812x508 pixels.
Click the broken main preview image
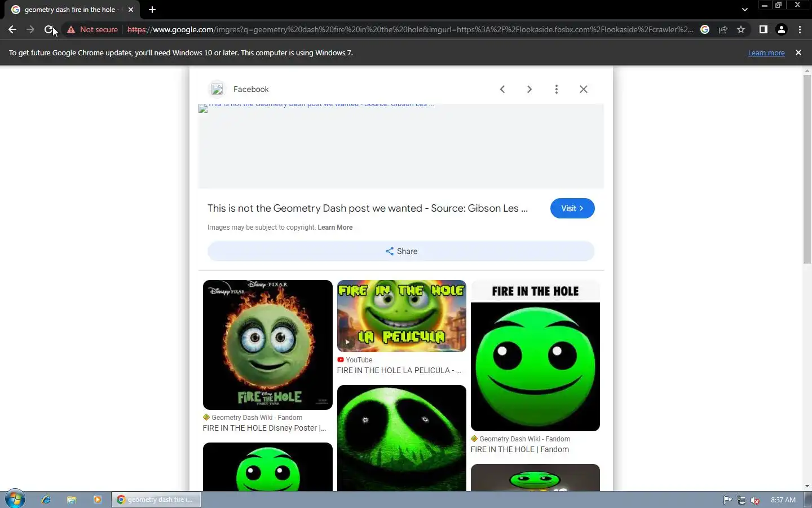(x=401, y=146)
